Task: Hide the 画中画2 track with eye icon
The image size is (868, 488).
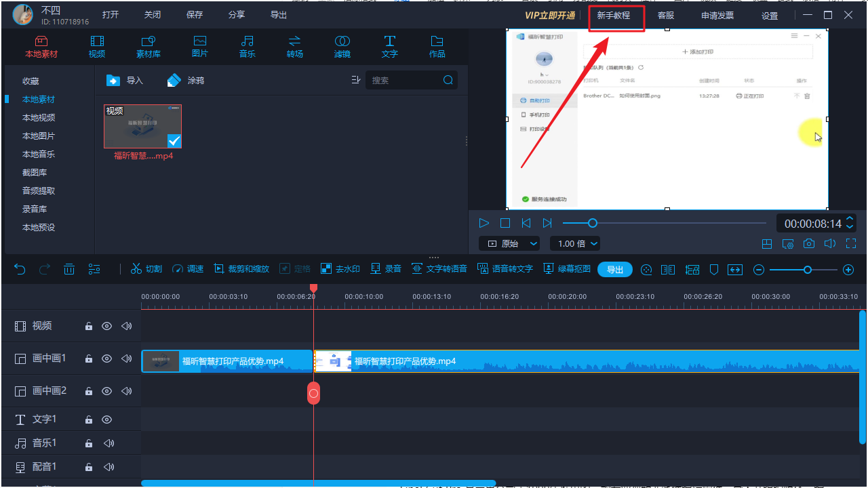Action: click(x=106, y=391)
